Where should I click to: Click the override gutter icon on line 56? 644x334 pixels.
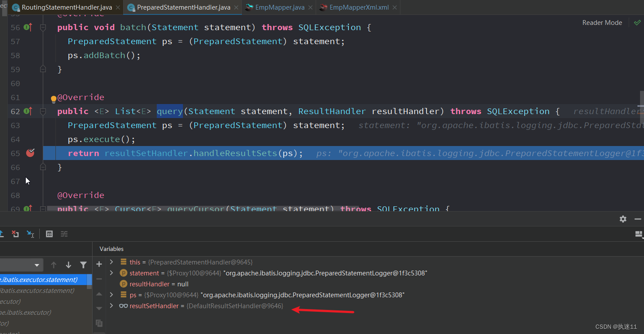click(28, 27)
